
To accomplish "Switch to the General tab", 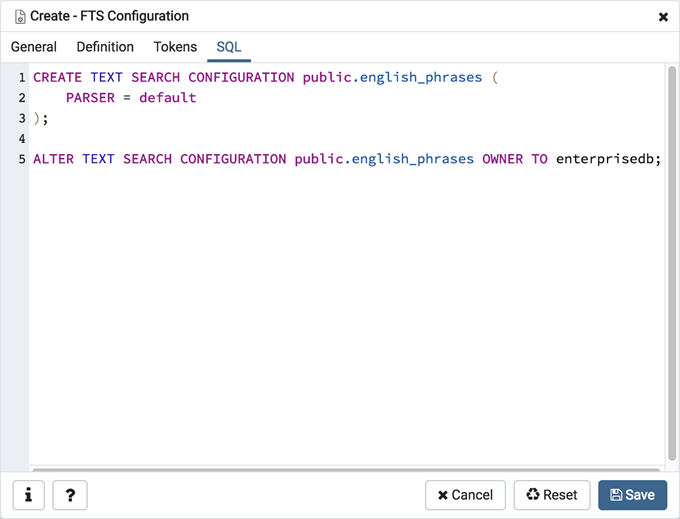I will pos(34,47).
